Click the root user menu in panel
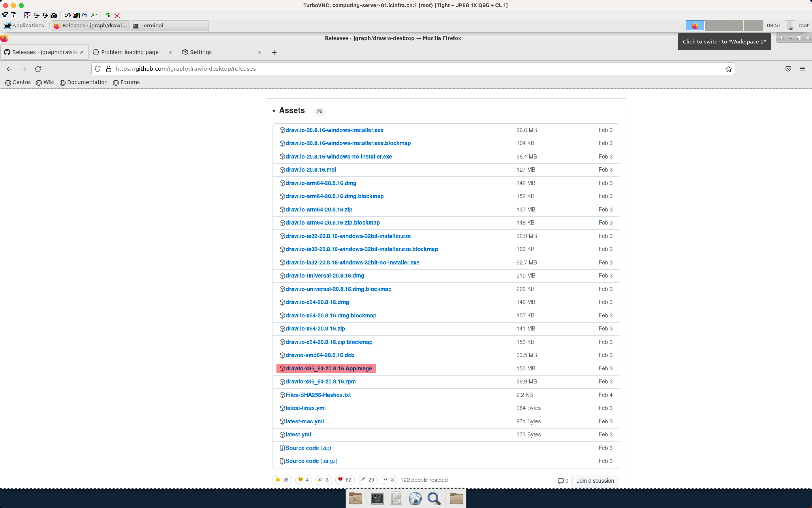Viewport: 812px width, 508px height. click(x=803, y=25)
